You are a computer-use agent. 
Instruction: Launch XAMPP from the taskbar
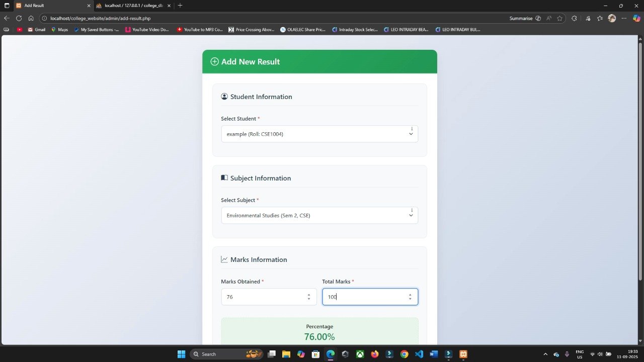[x=463, y=354]
